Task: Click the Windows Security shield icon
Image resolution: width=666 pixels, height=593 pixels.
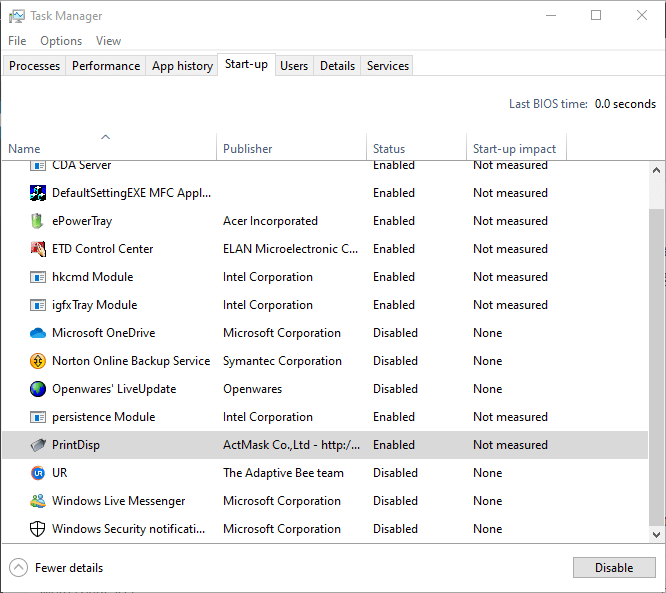Action: click(x=37, y=529)
